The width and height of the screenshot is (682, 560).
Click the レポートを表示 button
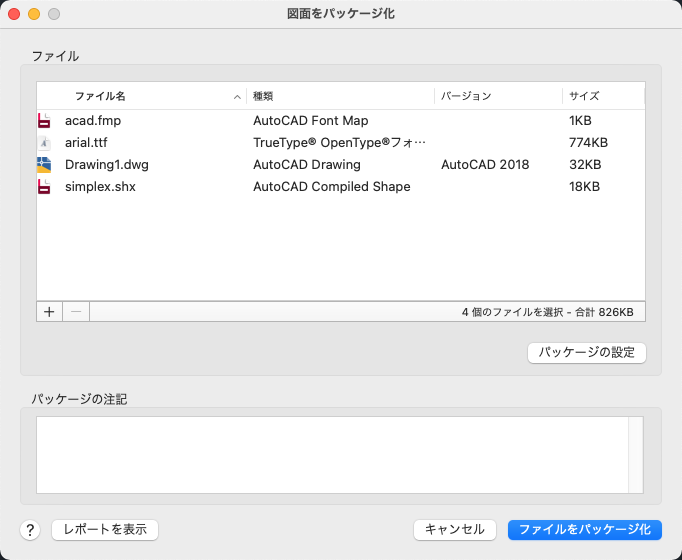[105, 530]
